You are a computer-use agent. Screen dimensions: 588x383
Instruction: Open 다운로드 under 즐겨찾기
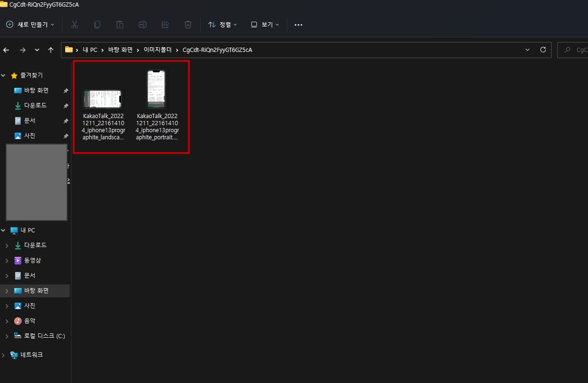click(35, 105)
